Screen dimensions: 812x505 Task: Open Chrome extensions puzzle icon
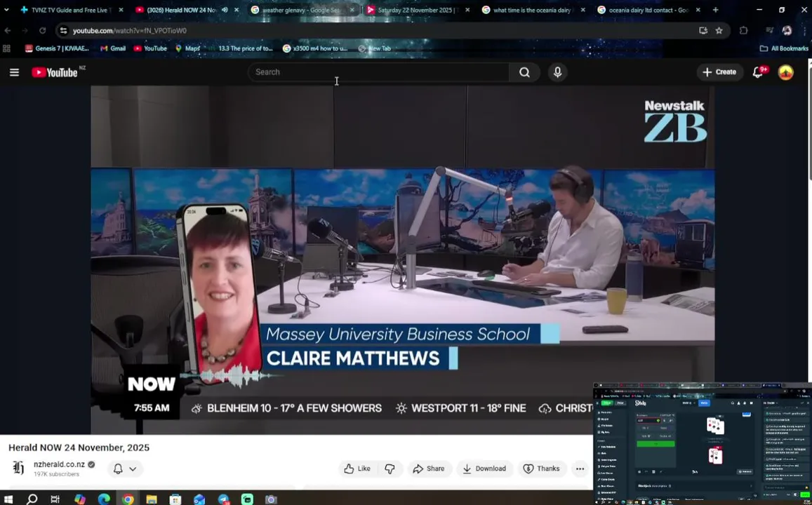(744, 31)
